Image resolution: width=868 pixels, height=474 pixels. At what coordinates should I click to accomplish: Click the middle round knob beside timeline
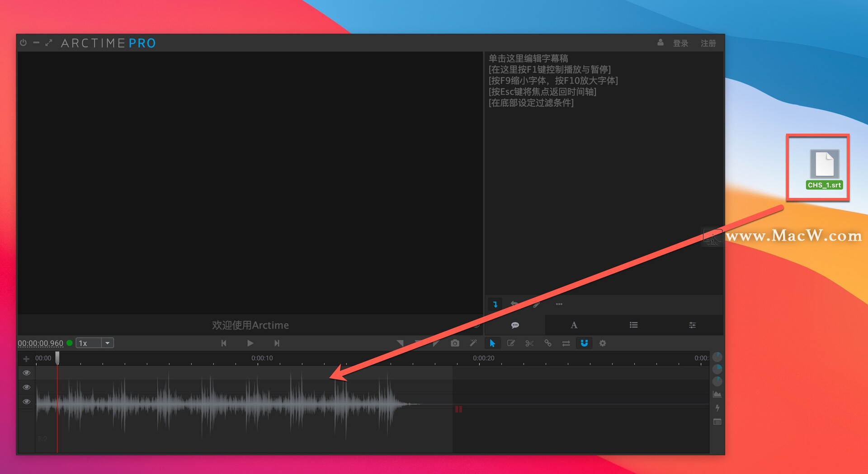(717, 369)
